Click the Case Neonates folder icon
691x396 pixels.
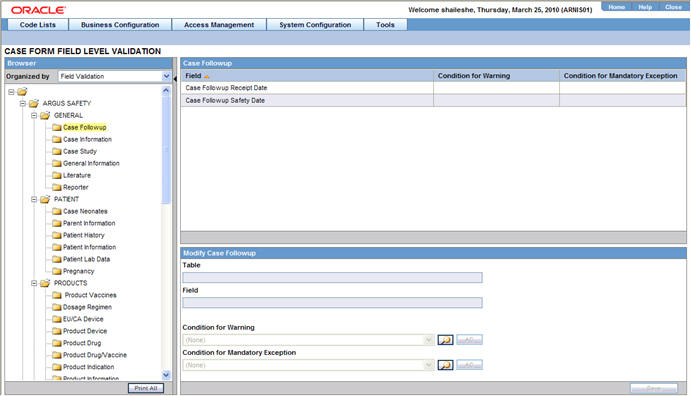56,211
